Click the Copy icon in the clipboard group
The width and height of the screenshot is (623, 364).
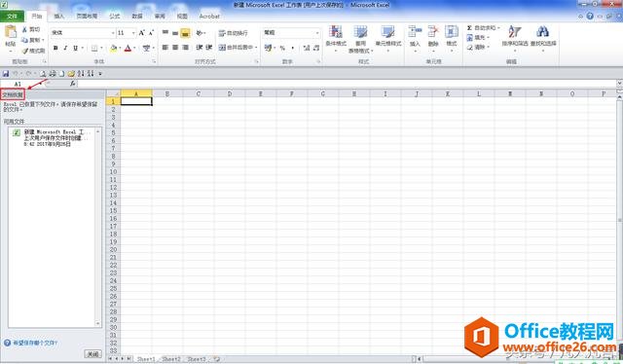(24, 40)
